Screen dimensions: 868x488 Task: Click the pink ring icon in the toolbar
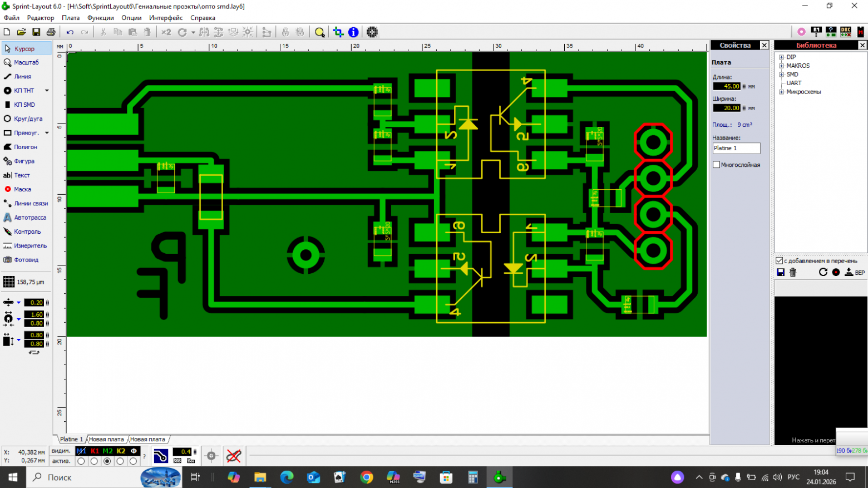[x=801, y=32]
